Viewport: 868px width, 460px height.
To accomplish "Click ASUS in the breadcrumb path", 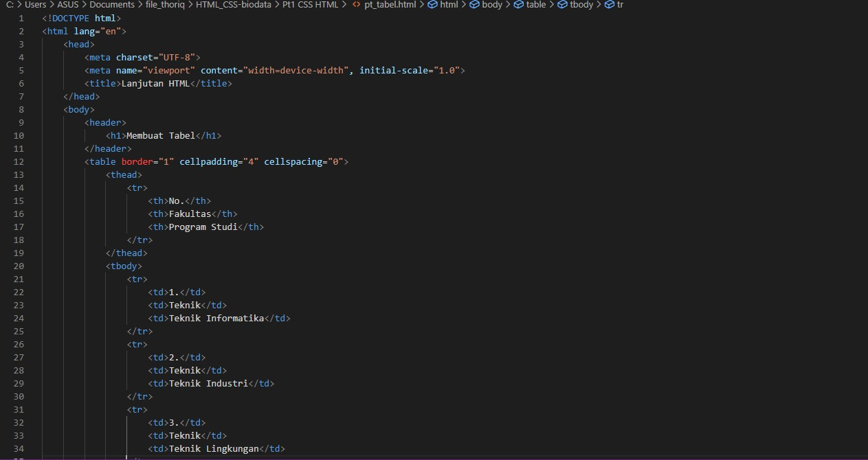I will click(x=68, y=5).
